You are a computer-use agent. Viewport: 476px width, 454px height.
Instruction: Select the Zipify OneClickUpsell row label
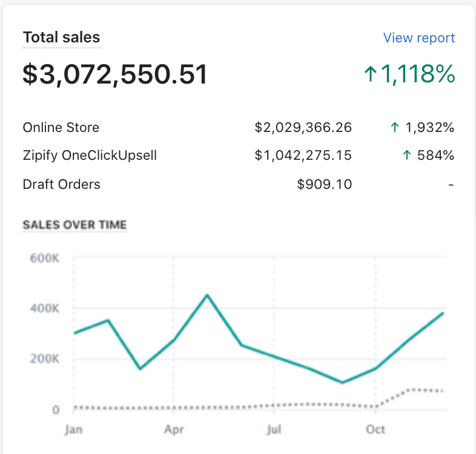[x=90, y=156]
